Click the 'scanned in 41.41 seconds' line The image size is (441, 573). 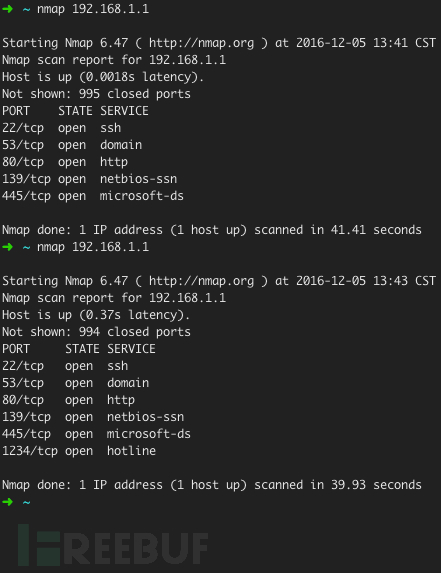212,230
